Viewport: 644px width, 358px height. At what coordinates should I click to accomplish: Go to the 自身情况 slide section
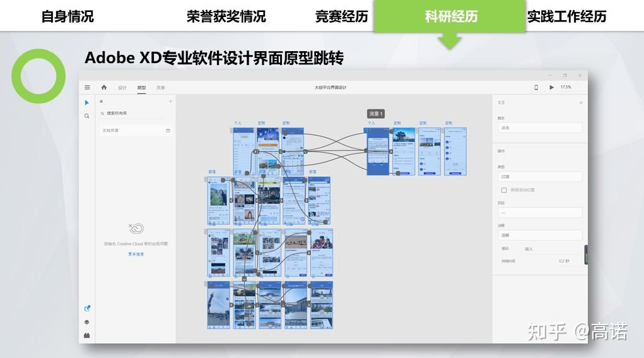point(67,16)
